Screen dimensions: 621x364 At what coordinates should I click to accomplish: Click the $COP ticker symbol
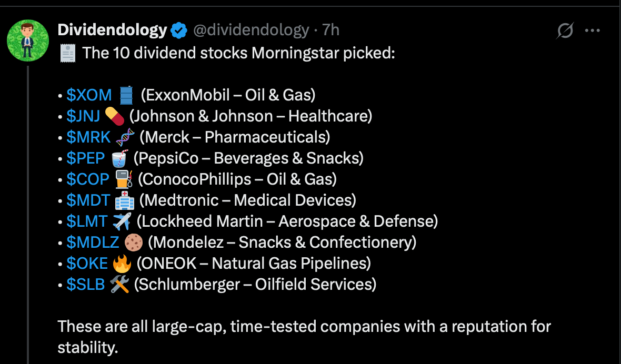(88, 179)
